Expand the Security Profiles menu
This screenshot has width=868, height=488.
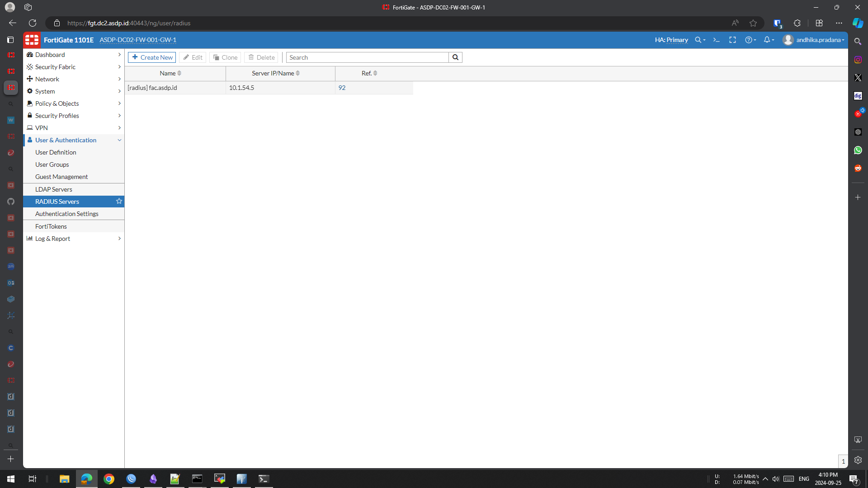coord(74,116)
